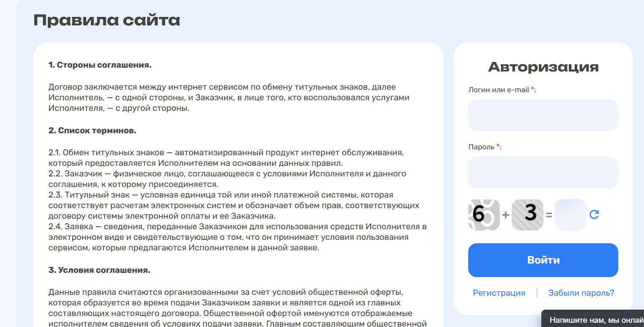644x327 pixels.
Task: Open the Напишите нам chat widget
Action: pyautogui.click(x=596, y=320)
